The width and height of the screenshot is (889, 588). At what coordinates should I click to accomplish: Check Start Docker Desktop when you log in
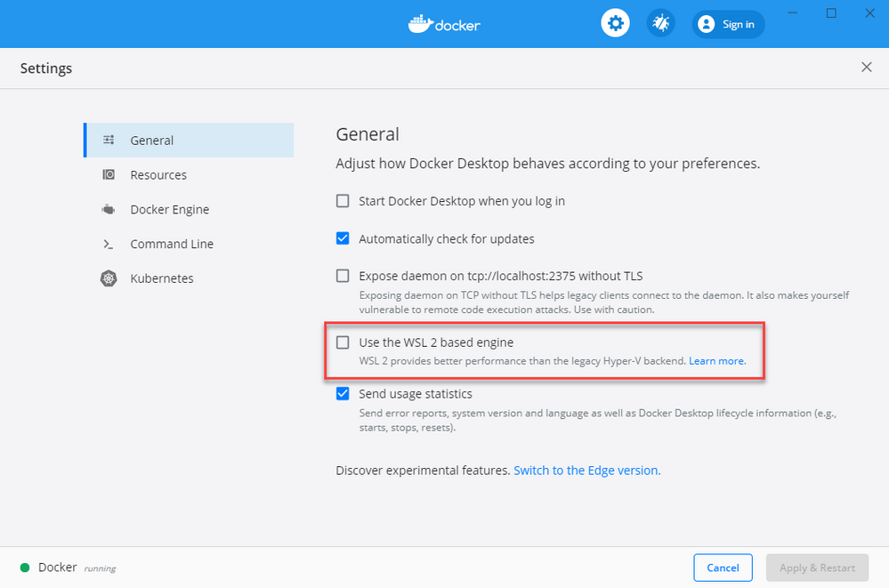[343, 201]
